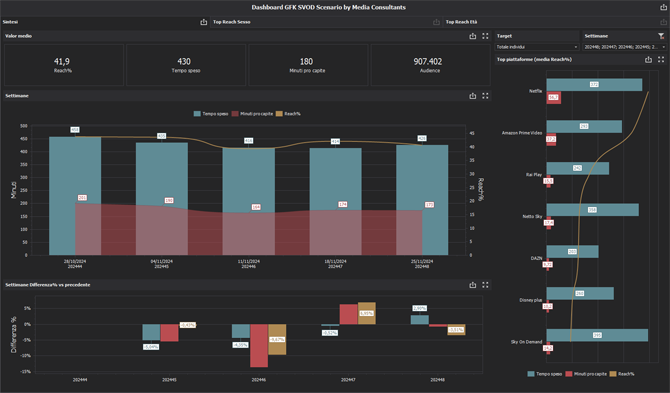Toggle Reach% series in Top piattaforme legend
This screenshot has width=670, height=393.
click(x=622, y=374)
